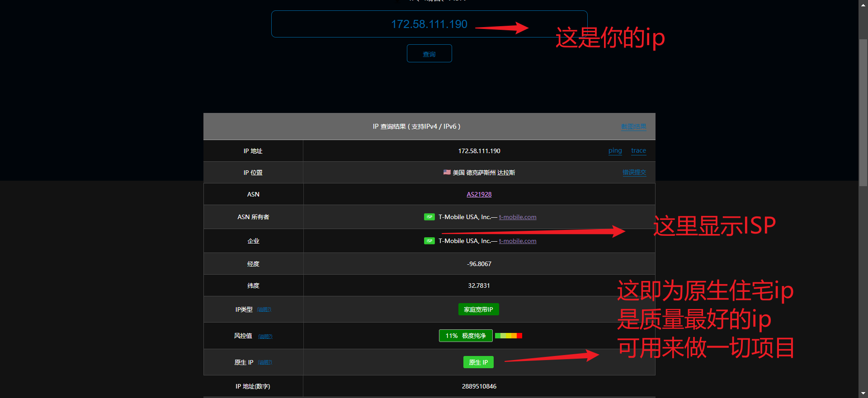Click the 纬度 row label
The height and width of the screenshot is (398, 868).
pyautogui.click(x=253, y=286)
